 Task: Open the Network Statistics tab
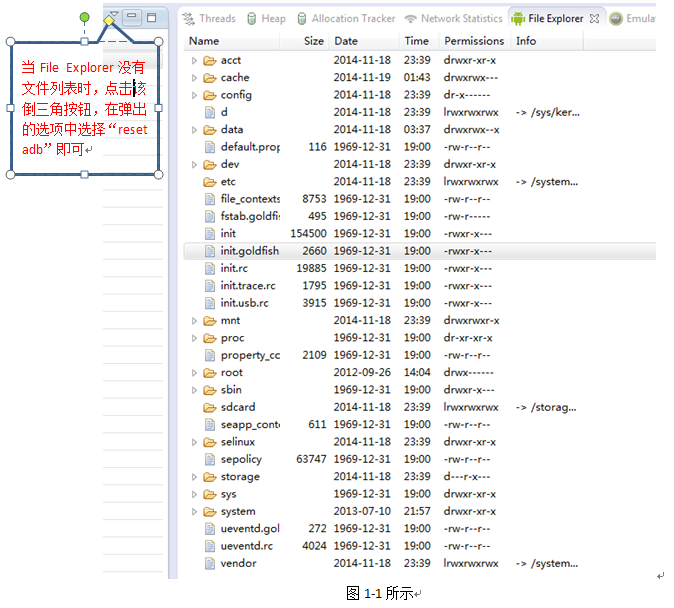[x=454, y=18]
